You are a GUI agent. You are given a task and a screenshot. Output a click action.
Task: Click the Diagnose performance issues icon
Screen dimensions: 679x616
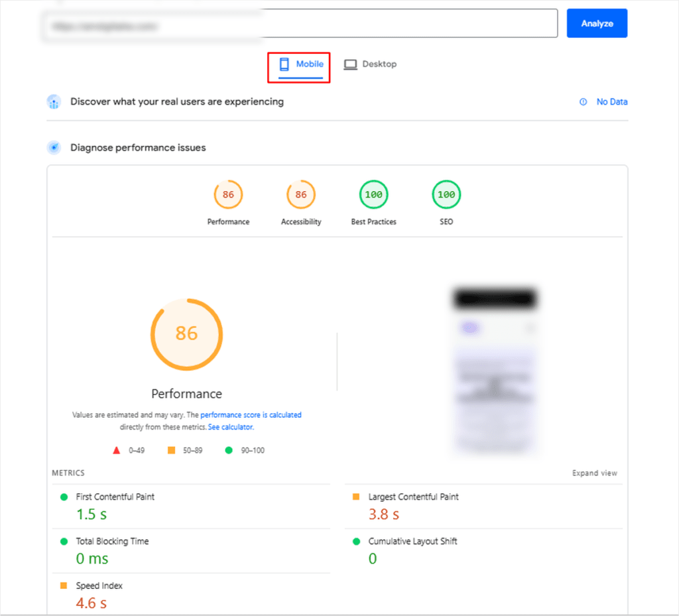[54, 148]
